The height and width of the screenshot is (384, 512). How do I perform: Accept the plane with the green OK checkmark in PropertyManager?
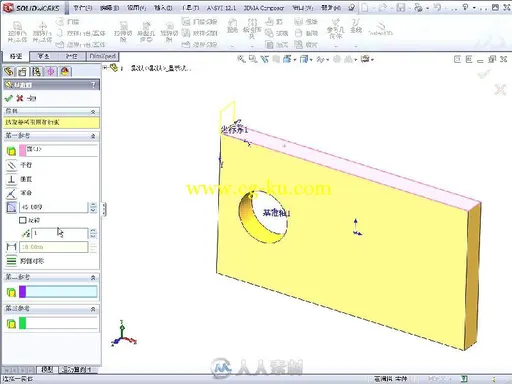click(x=9, y=98)
